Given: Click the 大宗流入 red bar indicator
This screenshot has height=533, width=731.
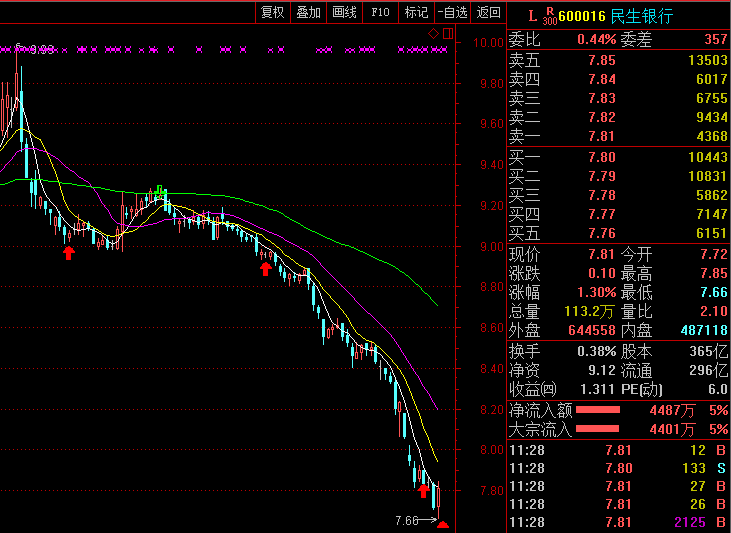Looking at the screenshot, I should [x=598, y=430].
